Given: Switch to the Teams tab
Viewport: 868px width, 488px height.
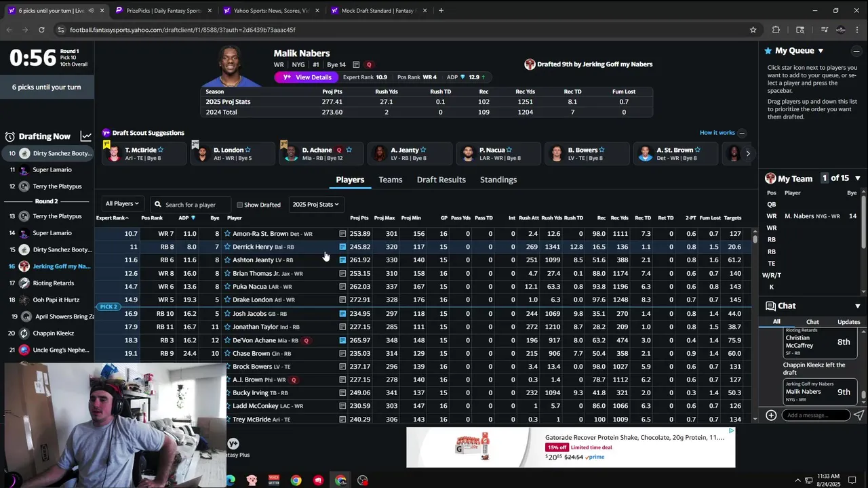Looking at the screenshot, I should click(x=391, y=180).
